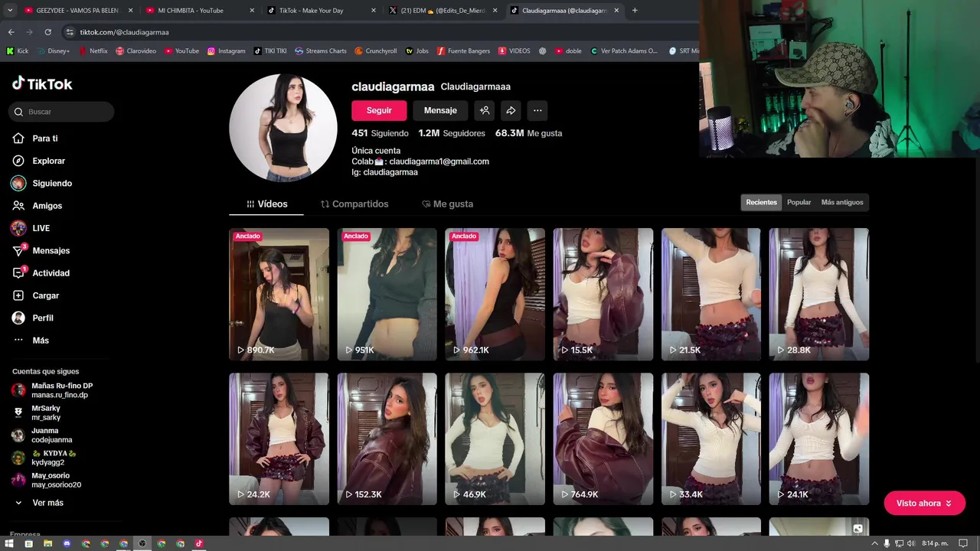
Task: Open the MrSarky followed account
Action: [x=37, y=412]
